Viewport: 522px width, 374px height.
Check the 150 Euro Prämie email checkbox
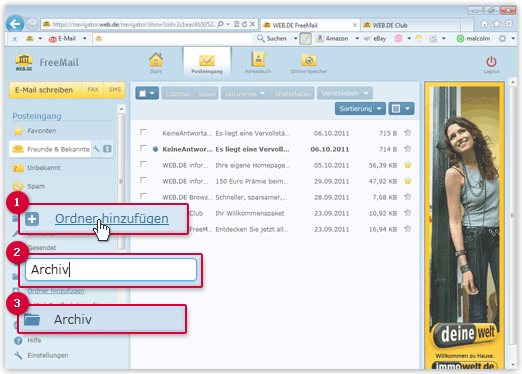(143, 180)
